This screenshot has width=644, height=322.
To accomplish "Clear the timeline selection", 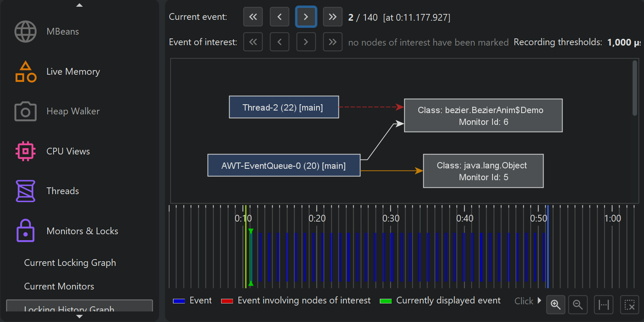I will tap(629, 305).
